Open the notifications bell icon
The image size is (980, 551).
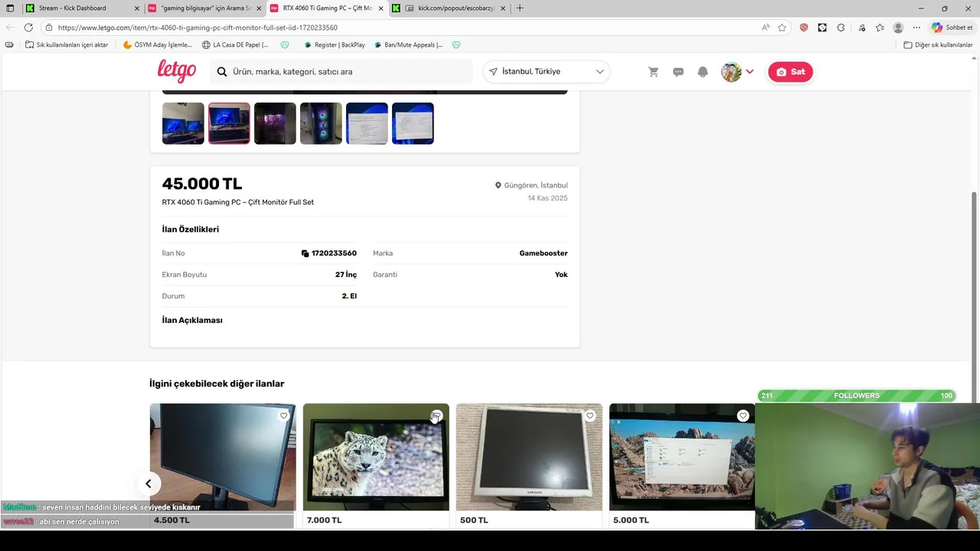point(703,72)
